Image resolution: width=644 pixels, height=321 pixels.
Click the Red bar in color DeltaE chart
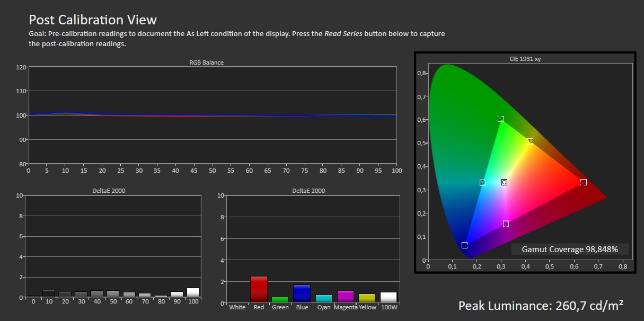point(259,289)
